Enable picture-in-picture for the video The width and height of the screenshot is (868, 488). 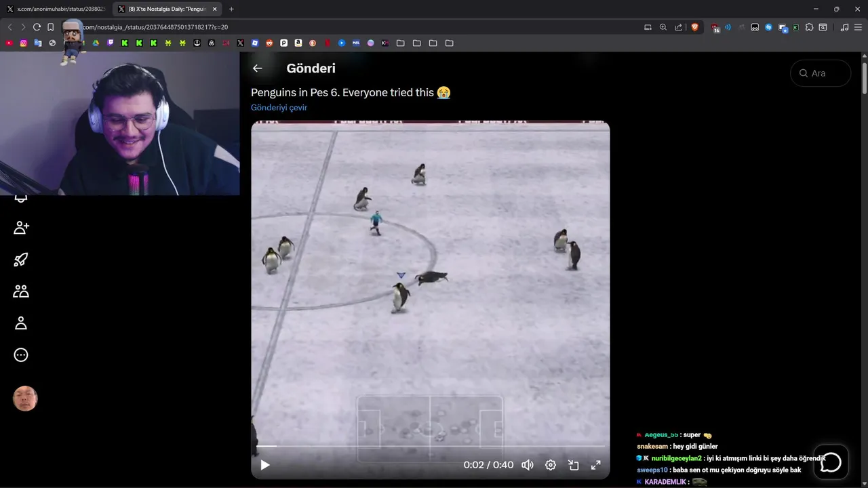click(573, 465)
